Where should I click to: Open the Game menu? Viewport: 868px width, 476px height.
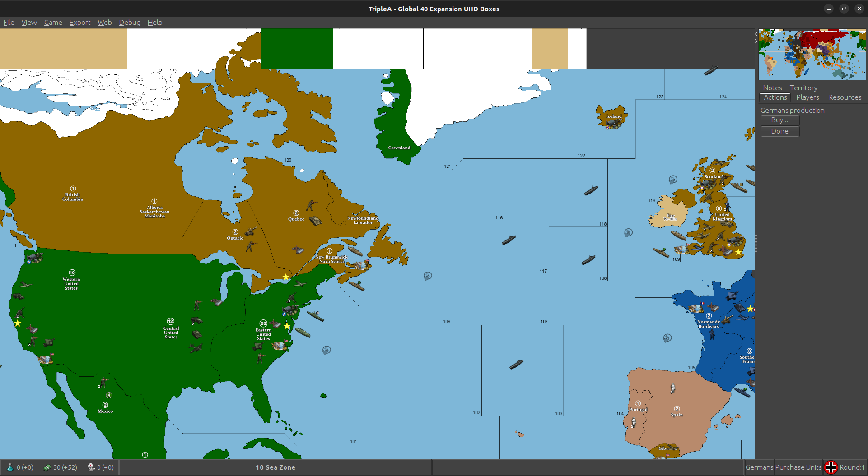53,23
